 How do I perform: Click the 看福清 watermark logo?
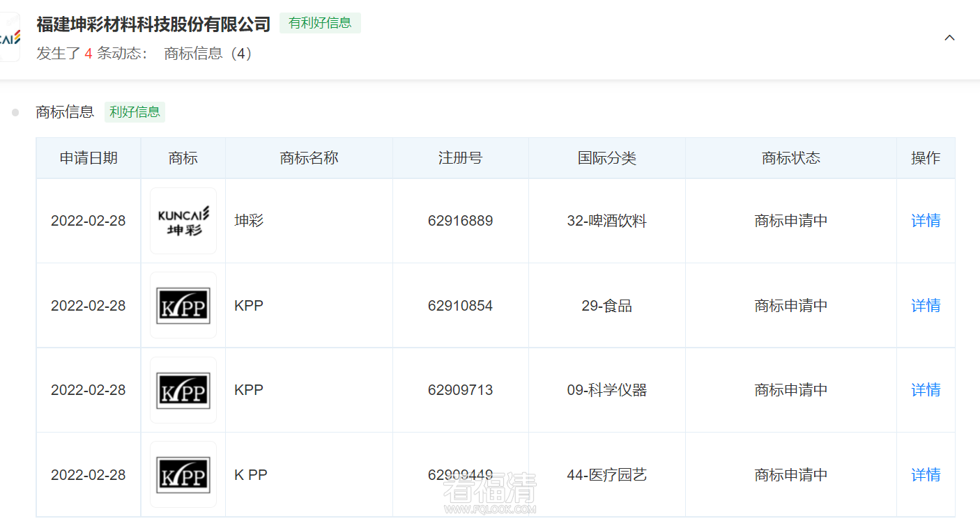tap(490, 491)
